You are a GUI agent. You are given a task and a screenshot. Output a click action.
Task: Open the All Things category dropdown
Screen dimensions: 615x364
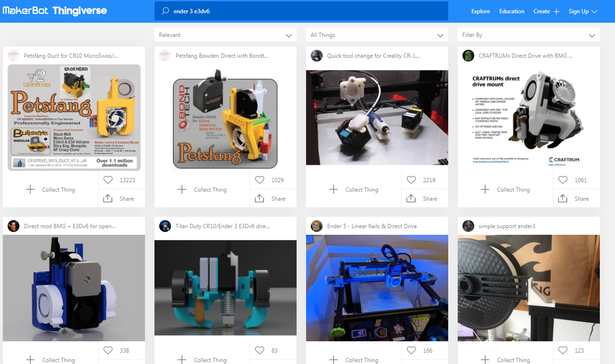377,35
